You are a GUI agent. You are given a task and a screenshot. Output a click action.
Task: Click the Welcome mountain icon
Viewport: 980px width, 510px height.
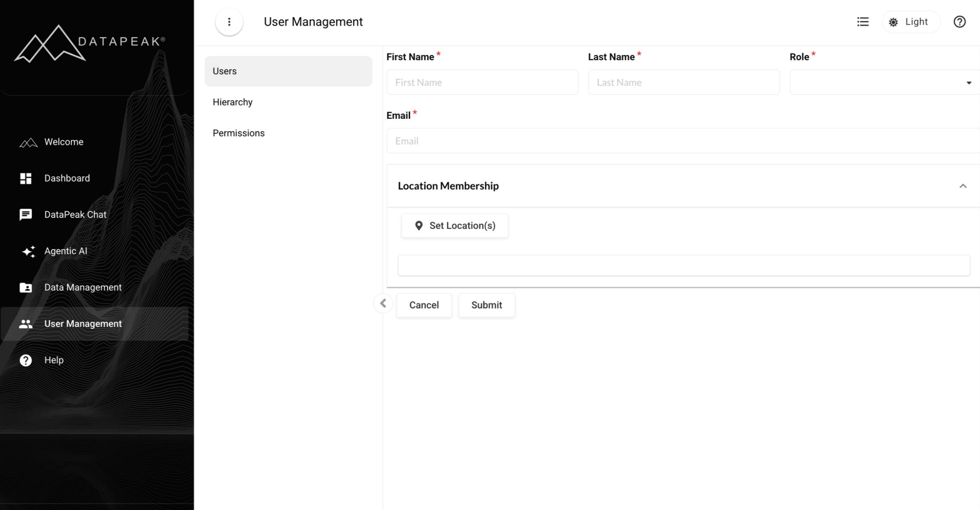(x=28, y=142)
